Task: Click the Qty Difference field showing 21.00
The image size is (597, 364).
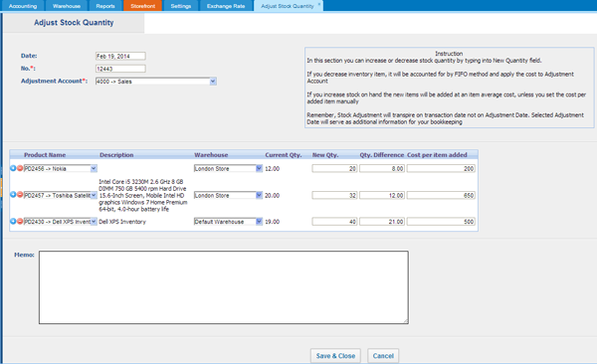Action: pyautogui.click(x=382, y=222)
